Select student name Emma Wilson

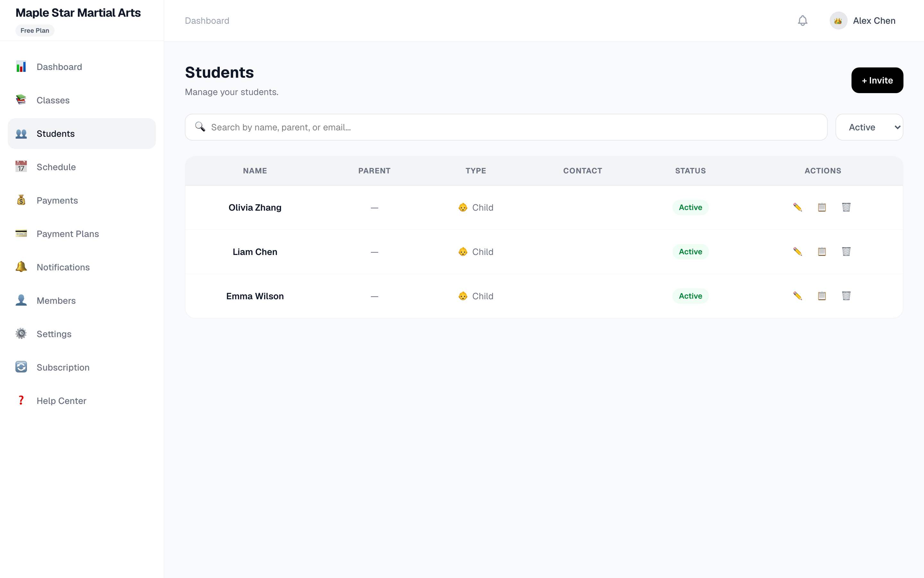[x=255, y=296]
